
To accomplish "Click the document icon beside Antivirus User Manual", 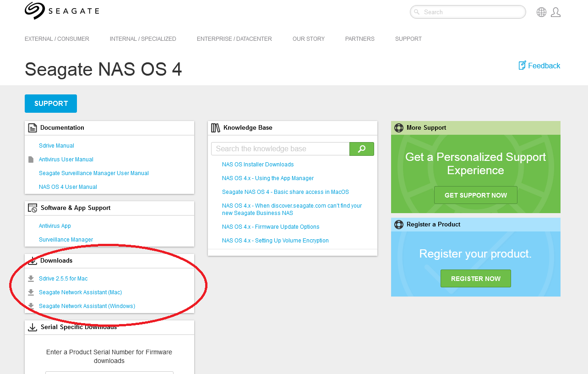I will 31,159.
